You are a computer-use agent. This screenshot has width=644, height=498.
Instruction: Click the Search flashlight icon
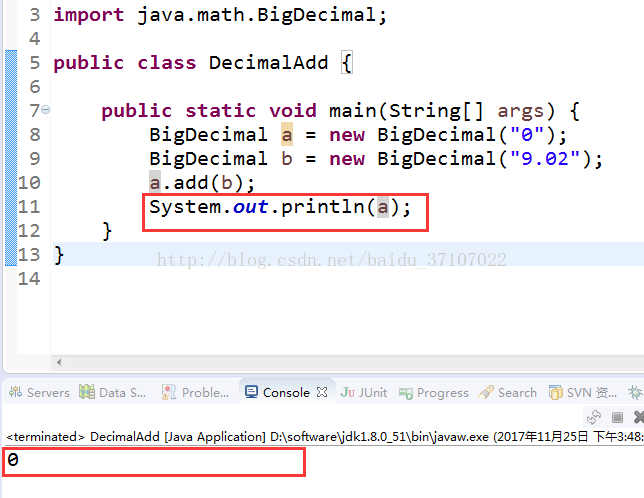pos(486,392)
